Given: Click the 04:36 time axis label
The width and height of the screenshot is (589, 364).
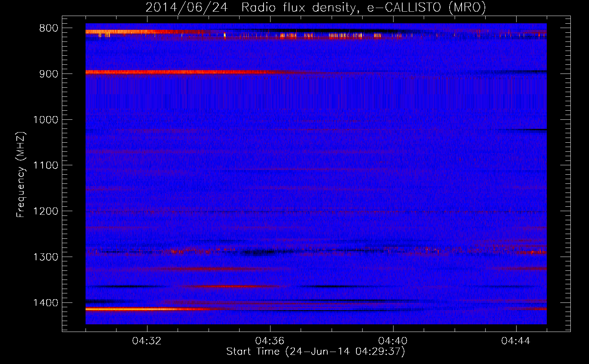Looking at the screenshot, I should coord(270,341).
